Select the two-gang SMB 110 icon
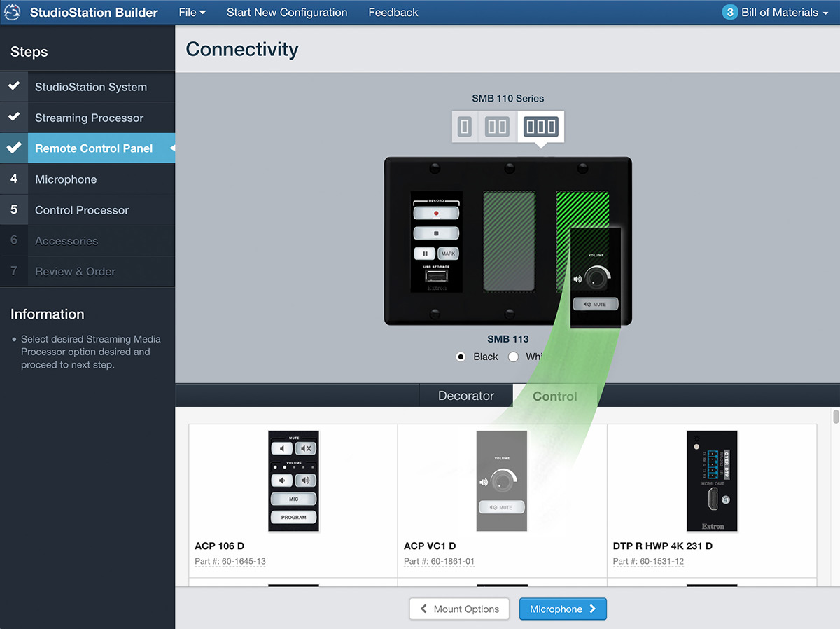Image resolution: width=840 pixels, height=629 pixels. tap(498, 127)
